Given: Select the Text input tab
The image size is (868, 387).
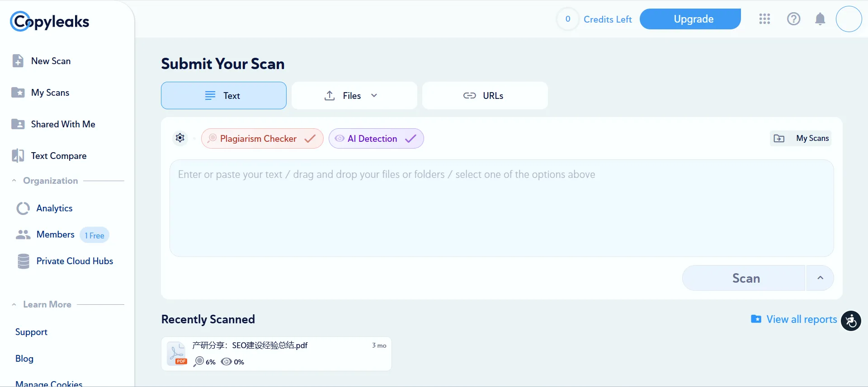Looking at the screenshot, I should click(x=224, y=96).
